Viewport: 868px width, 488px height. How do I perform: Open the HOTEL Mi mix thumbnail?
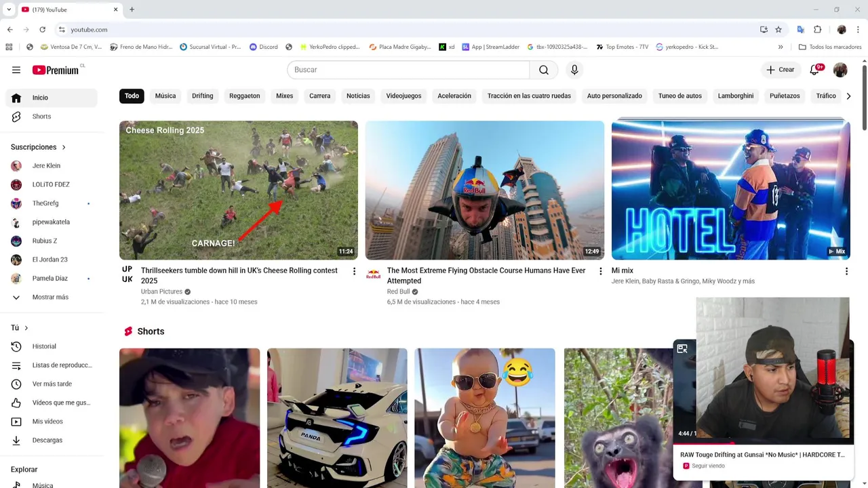tap(731, 190)
